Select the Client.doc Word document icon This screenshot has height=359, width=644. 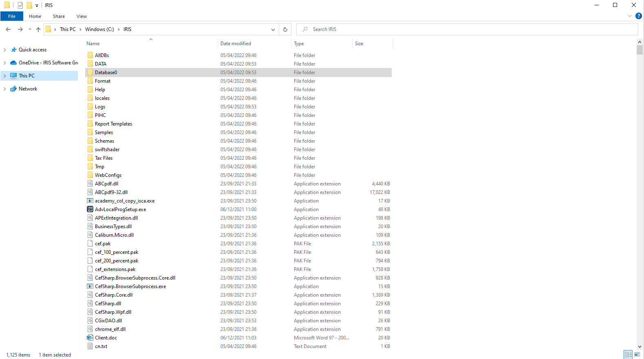[x=90, y=337]
